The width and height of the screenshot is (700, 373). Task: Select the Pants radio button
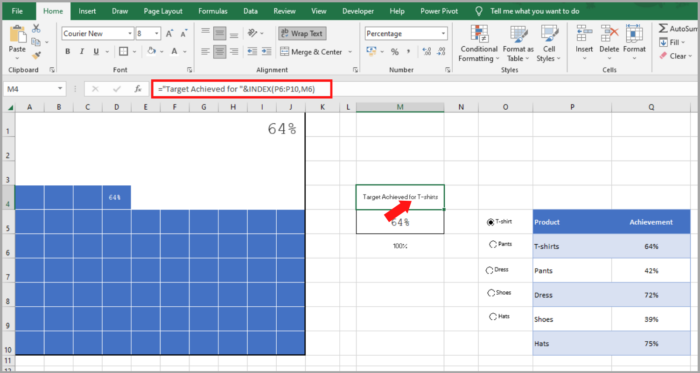click(493, 245)
